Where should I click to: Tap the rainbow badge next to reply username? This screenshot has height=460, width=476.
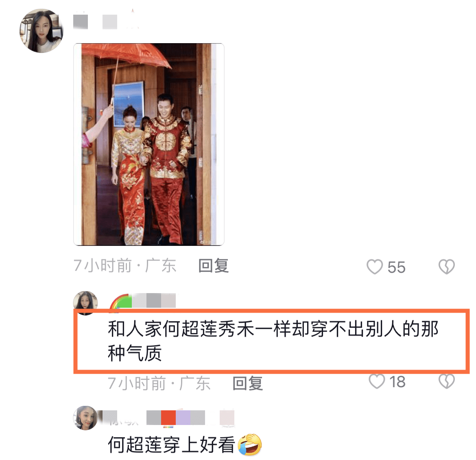click(x=120, y=301)
